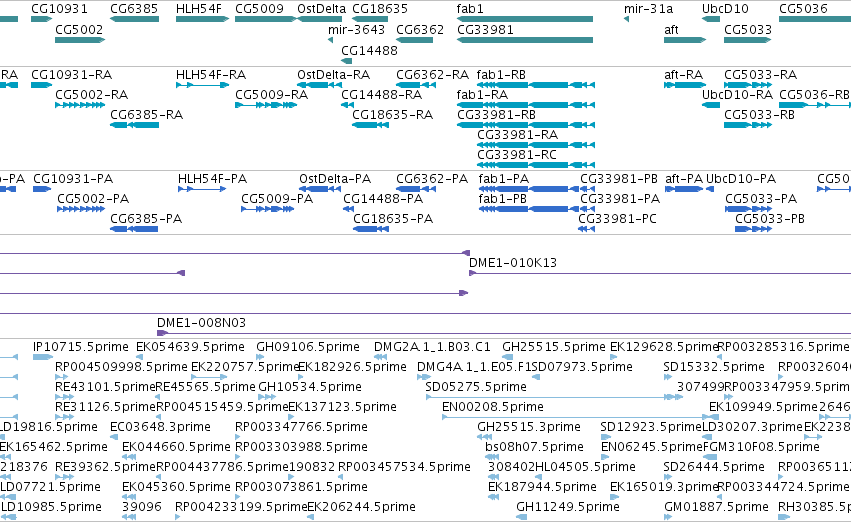
Task: Select the CG33981-RA transcript label
Action: [518, 135]
